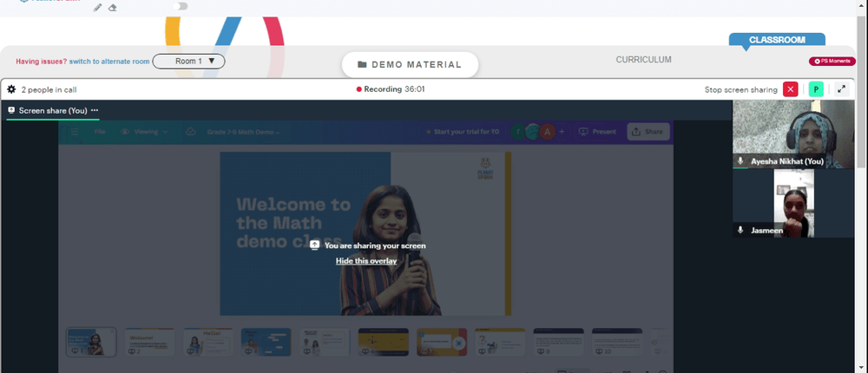The width and height of the screenshot is (868, 373).
Task: Open the Room 1 dropdown
Action: (x=188, y=62)
